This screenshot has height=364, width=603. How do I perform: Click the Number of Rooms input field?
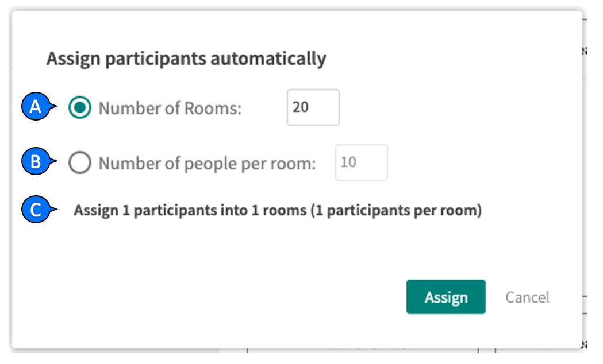(x=313, y=107)
